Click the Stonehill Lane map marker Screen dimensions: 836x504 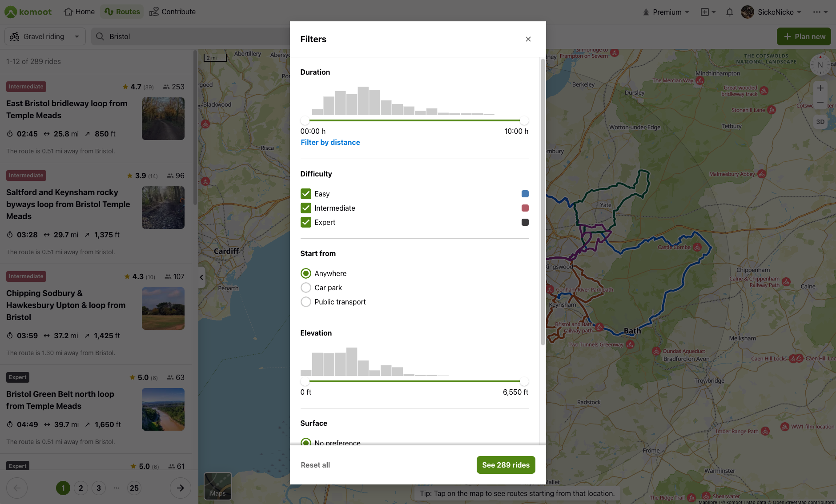772,110
